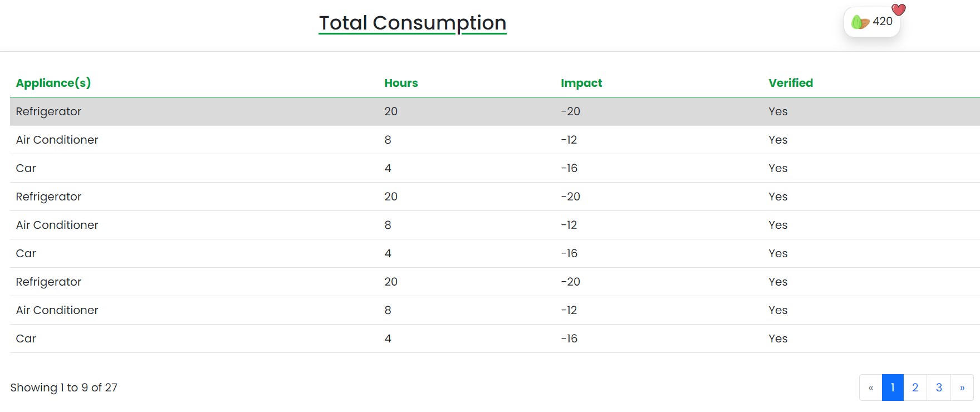Click the last Car row

26,339
